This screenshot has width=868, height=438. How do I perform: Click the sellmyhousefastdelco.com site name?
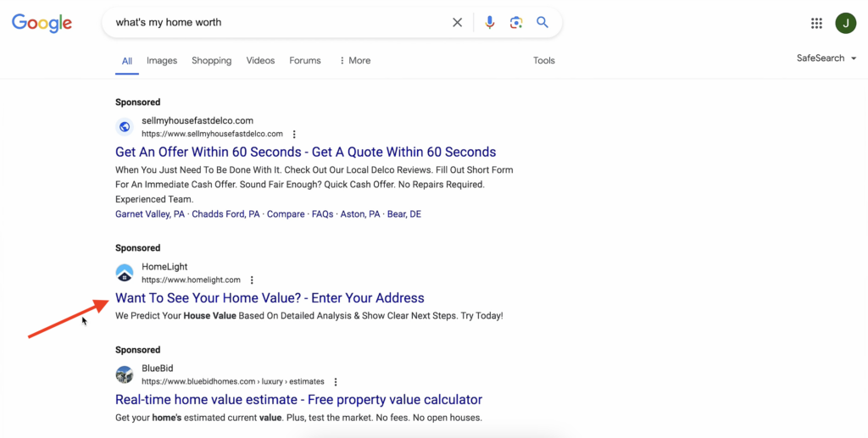(x=198, y=120)
